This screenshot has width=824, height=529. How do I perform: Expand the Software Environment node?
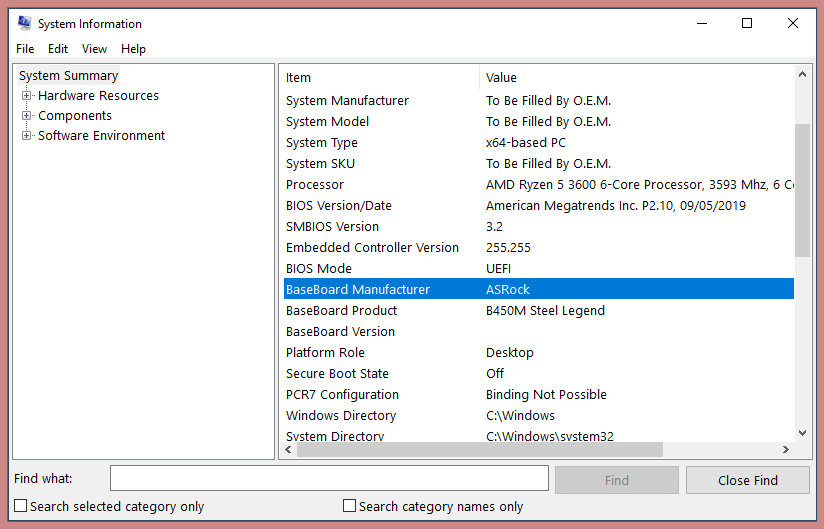[27, 136]
